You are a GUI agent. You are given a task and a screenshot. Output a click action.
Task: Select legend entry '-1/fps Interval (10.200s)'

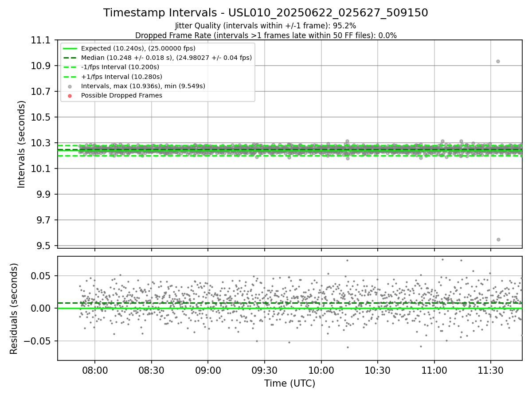(x=120, y=67)
